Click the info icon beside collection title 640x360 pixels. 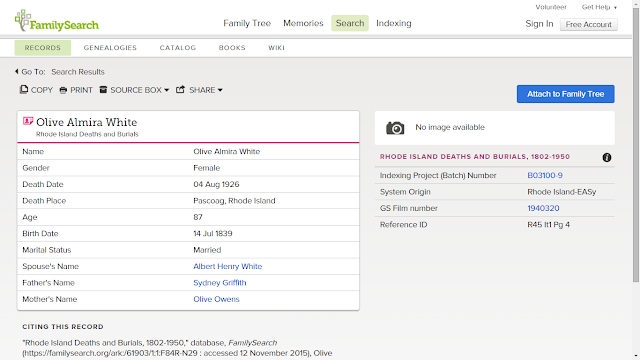pyautogui.click(x=607, y=157)
